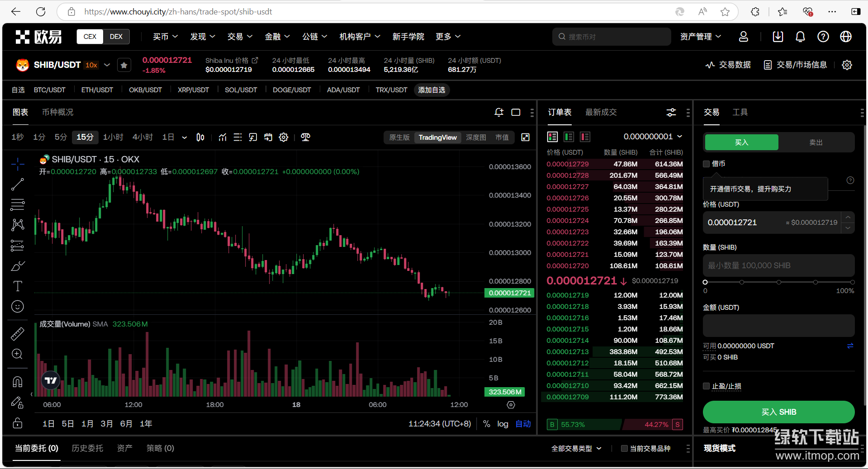The width and height of the screenshot is (868, 469).
Task: Open order book price precision dropdown
Action: (652, 137)
